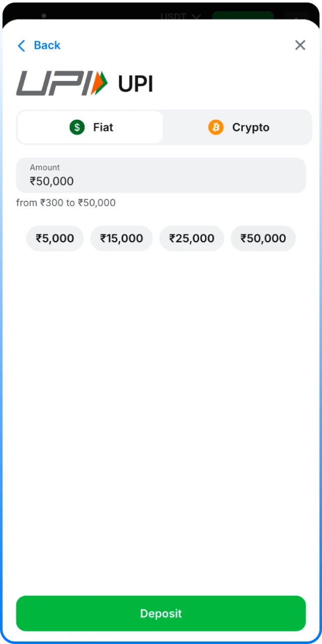
Task: Toggle payment mode back to Fiat
Action: pyautogui.click(x=91, y=127)
